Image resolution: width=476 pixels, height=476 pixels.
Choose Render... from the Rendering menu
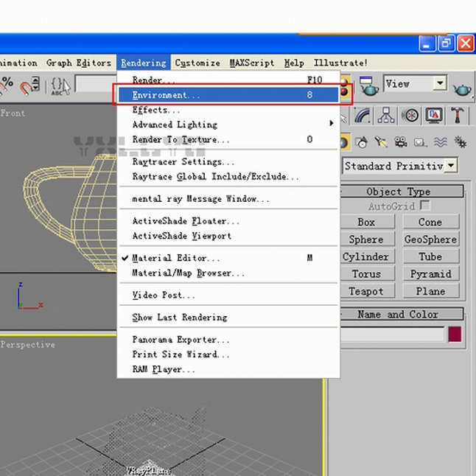(x=228, y=80)
